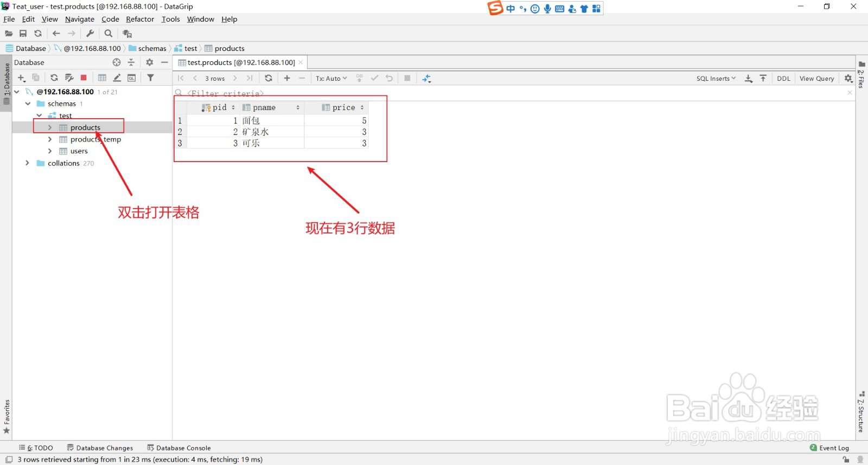Open the Structure side tool window

pyautogui.click(x=861, y=412)
